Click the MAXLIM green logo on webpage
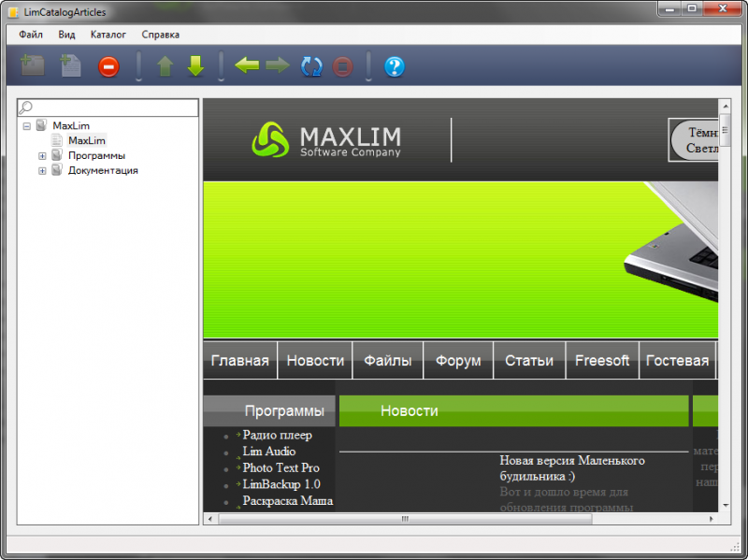The width and height of the screenshot is (748, 560). coord(270,139)
